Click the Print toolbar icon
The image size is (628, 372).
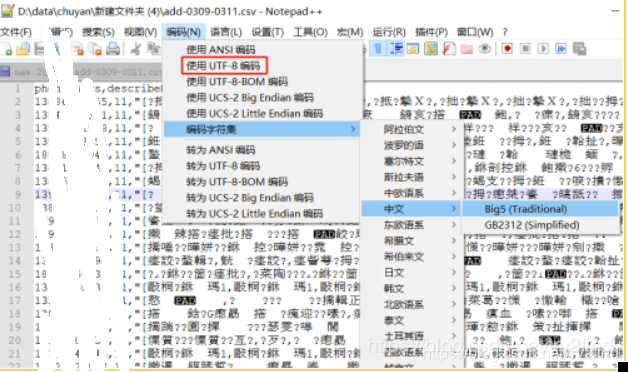[x=113, y=49]
